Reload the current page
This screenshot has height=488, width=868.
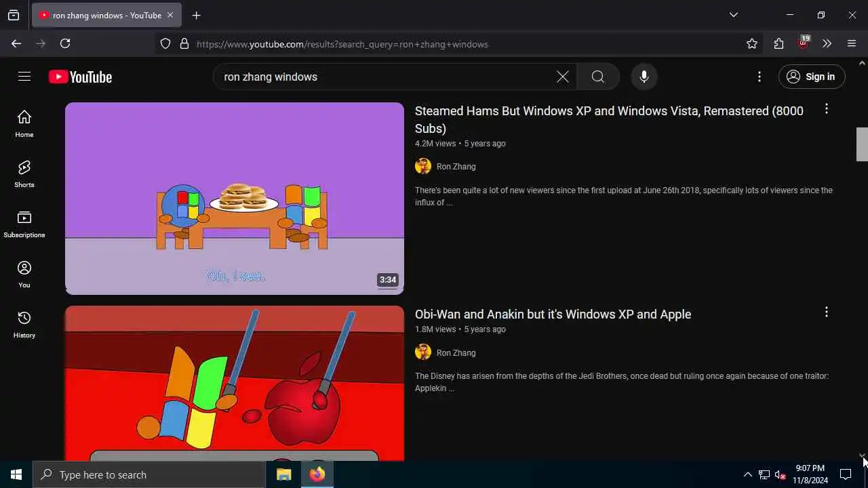pos(65,43)
